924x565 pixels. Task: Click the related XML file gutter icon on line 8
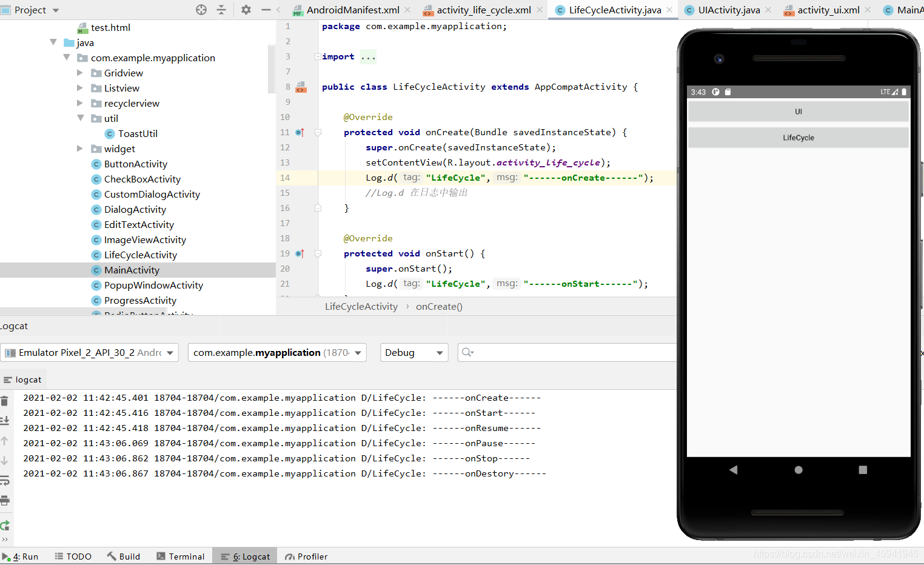click(x=301, y=87)
